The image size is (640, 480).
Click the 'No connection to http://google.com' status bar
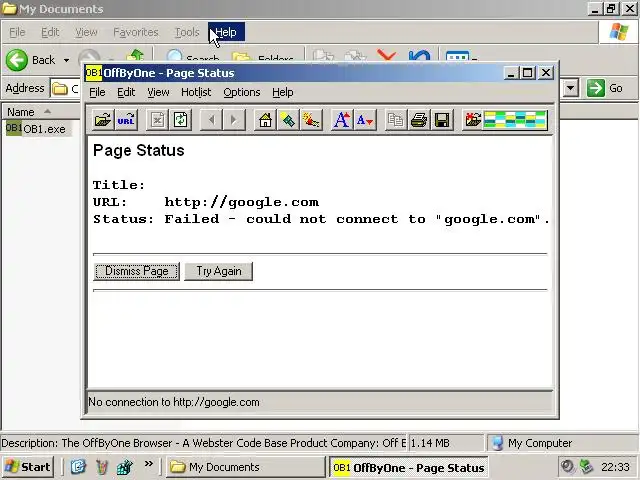pyautogui.click(x=320, y=402)
